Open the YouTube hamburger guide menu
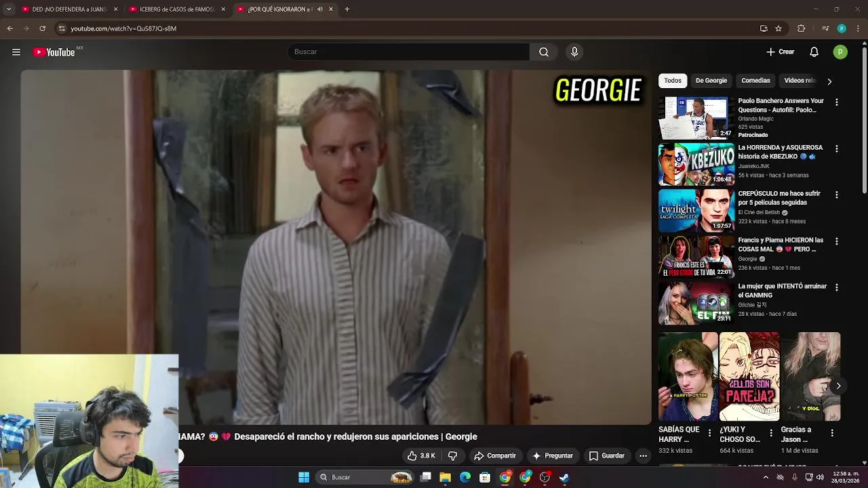Image resolution: width=868 pixels, height=488 pixels. [16, 52]
